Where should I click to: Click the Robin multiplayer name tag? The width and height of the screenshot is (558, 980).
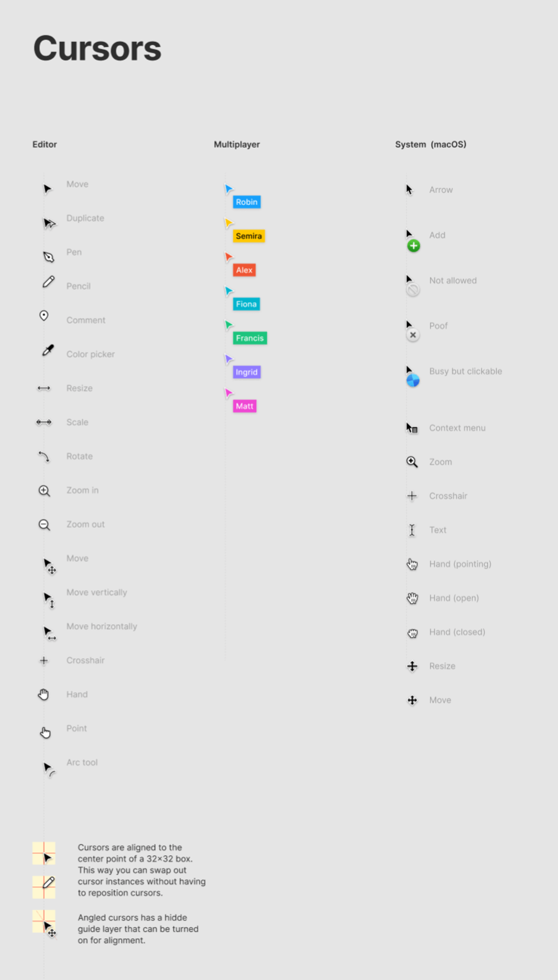(246, 202)
